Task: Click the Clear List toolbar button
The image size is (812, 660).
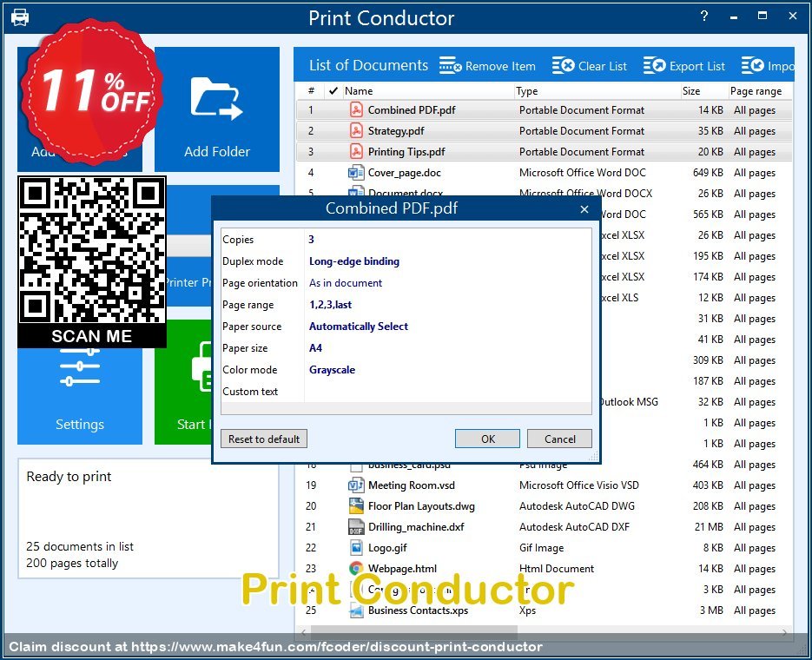Action: (589, 66)
